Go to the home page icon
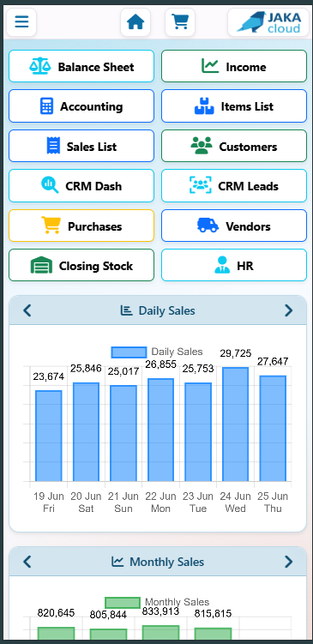Screen dimensions: 313x644 (136, 21)
